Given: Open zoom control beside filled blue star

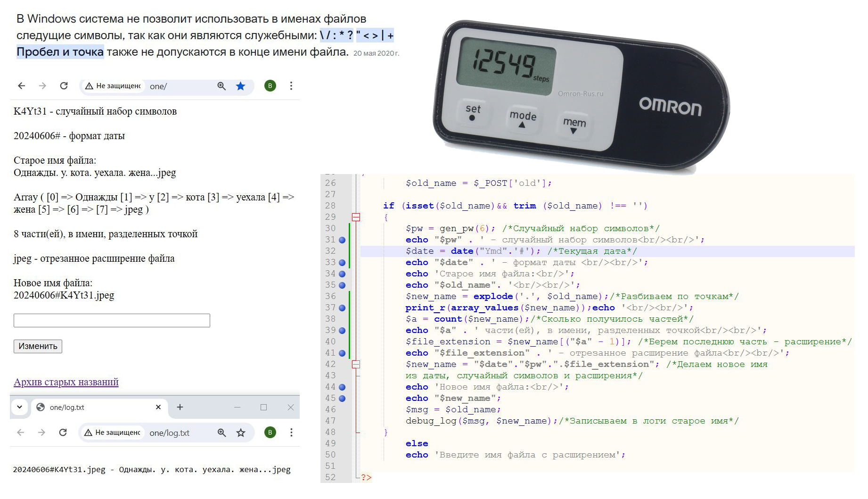Looking at the screenshot, I should tap(221, 86).
